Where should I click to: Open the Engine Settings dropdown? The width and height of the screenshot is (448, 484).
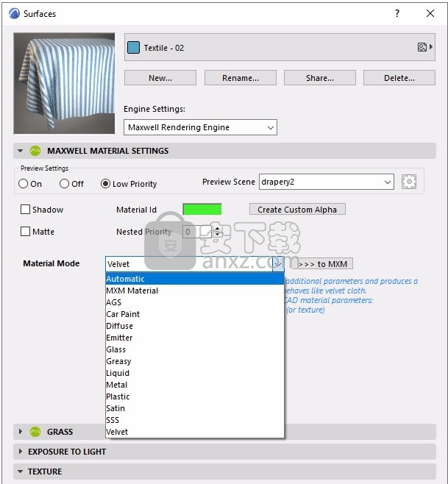(200, 127)
